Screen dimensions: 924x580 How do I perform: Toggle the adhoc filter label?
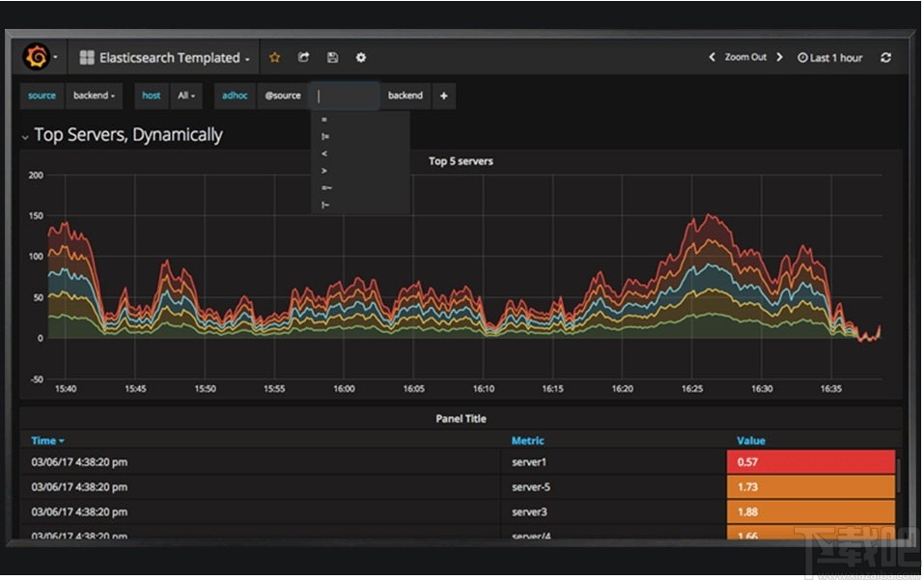click(234, 96)
